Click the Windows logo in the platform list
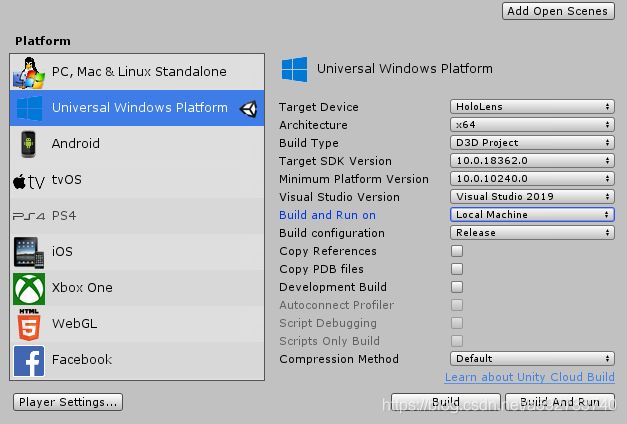 [29, 108]
